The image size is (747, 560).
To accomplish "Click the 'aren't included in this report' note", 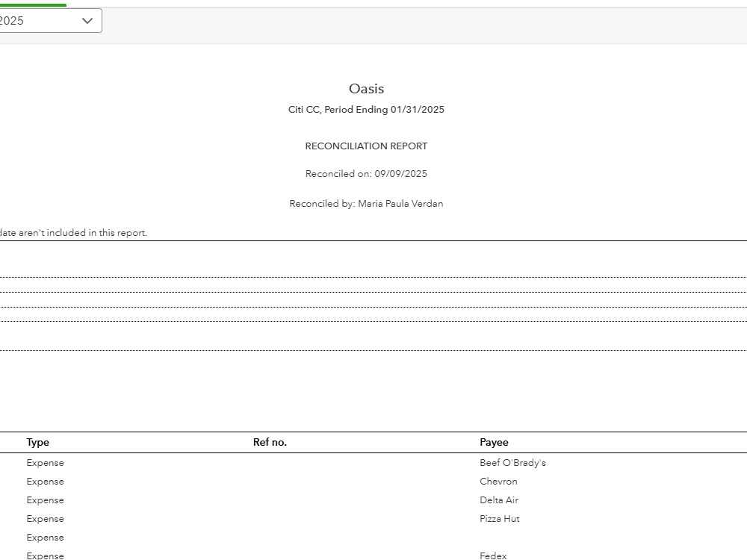I will pyautogui.click(x=73, y=233).
